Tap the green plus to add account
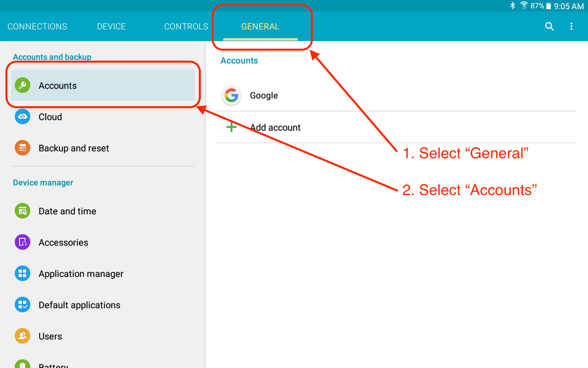 click(x=232, y=127)
